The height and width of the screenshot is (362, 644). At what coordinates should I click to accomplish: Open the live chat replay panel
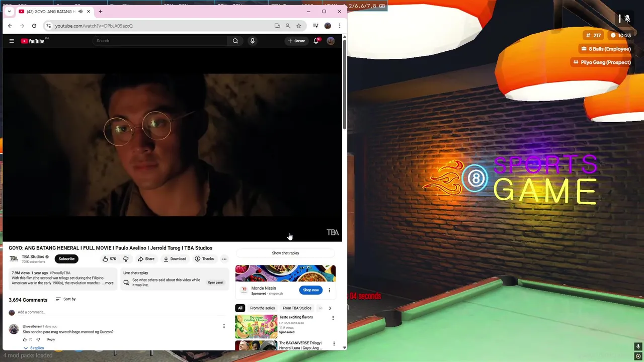216,283
